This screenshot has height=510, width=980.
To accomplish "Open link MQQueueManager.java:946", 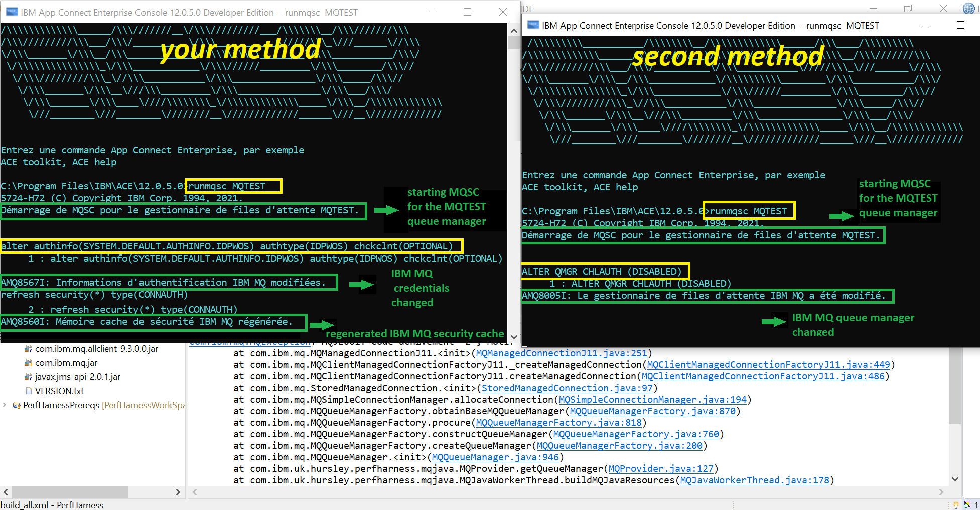I will (495, 457).
